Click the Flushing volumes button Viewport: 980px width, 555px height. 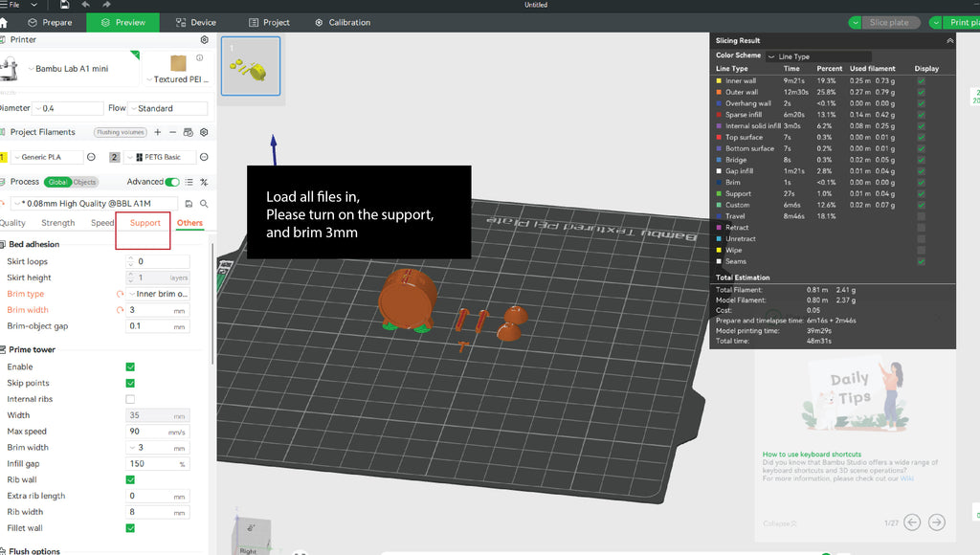point(120,132)
